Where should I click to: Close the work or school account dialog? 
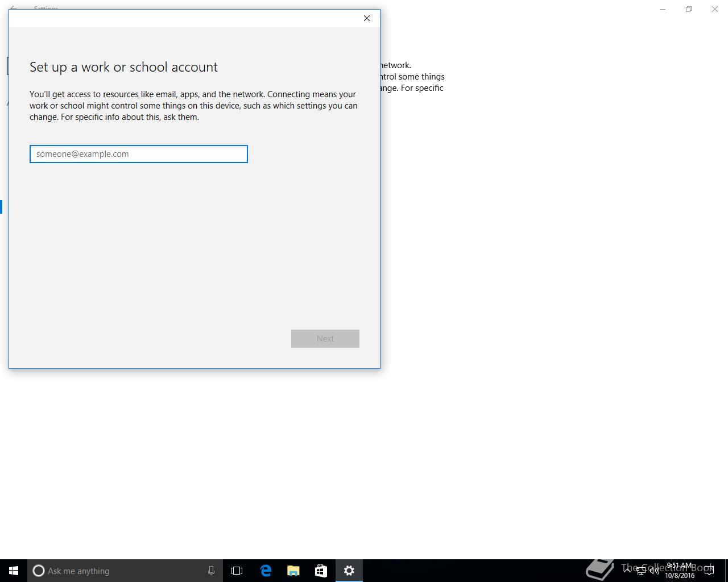(x=367, y=18)
